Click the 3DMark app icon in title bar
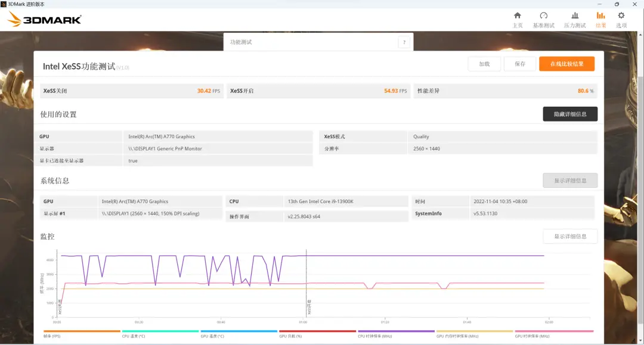Screen dimensions: 644x345 point(4,4)
